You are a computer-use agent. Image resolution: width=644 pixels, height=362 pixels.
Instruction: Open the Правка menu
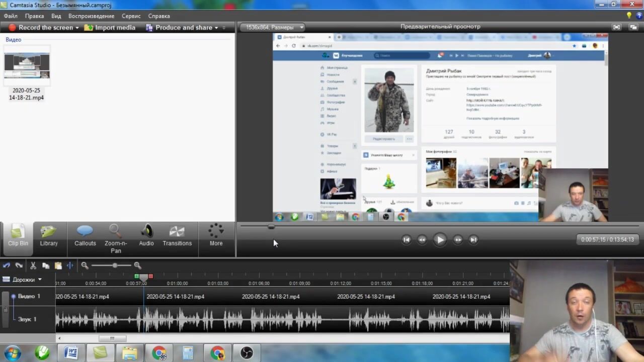coord(35,16)
